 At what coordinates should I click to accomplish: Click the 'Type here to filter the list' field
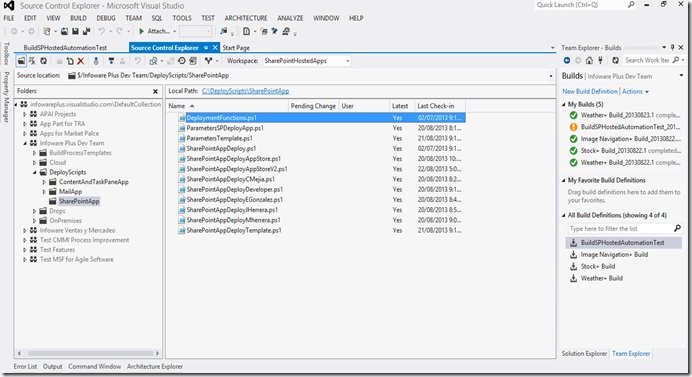[x=620, y=229]
